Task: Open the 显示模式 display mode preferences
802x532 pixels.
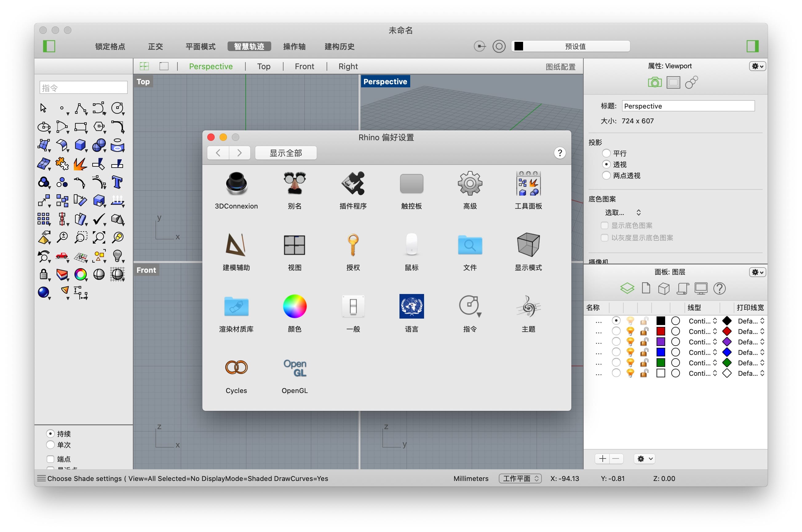Action: [528, 245]
